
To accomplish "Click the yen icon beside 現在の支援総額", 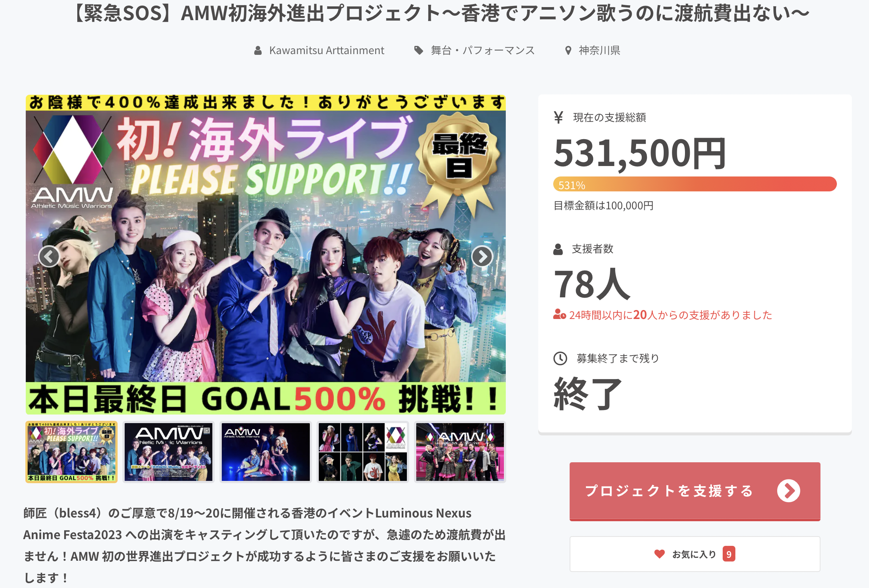I will (558, 118).
